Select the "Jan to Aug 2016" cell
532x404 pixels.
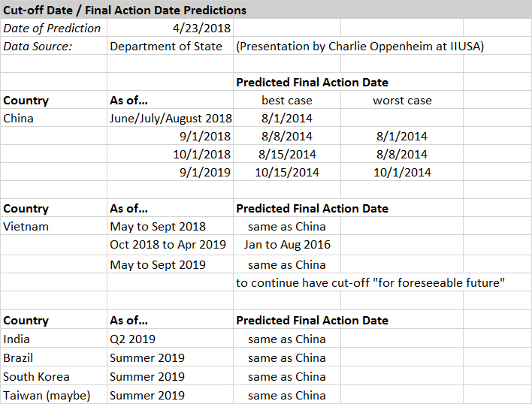[287, 245]
